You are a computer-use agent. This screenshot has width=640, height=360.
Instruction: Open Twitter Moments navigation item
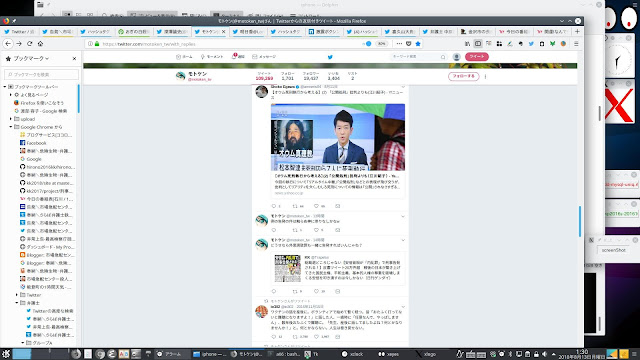212,57
